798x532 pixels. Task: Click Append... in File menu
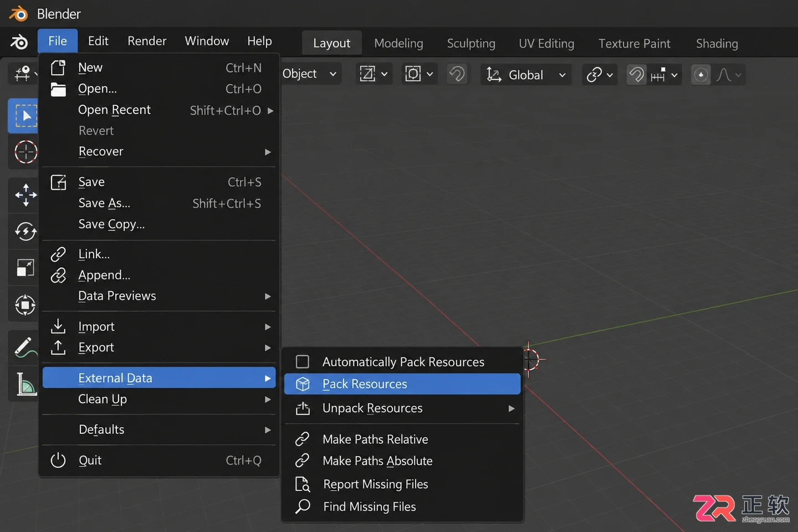(159, 275)
